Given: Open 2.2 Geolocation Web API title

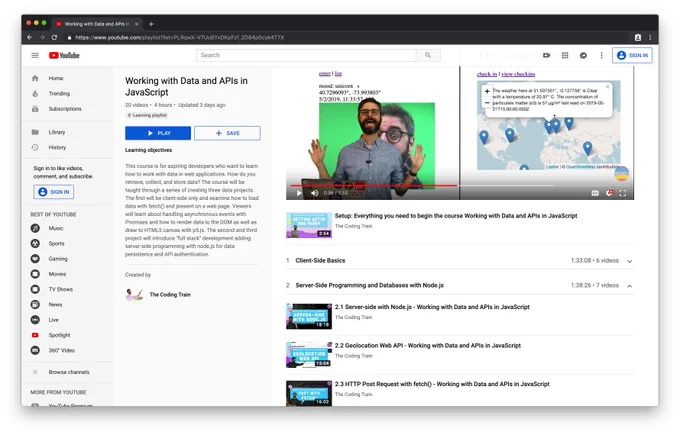Looking at the screenshot, I should (428, 345).
